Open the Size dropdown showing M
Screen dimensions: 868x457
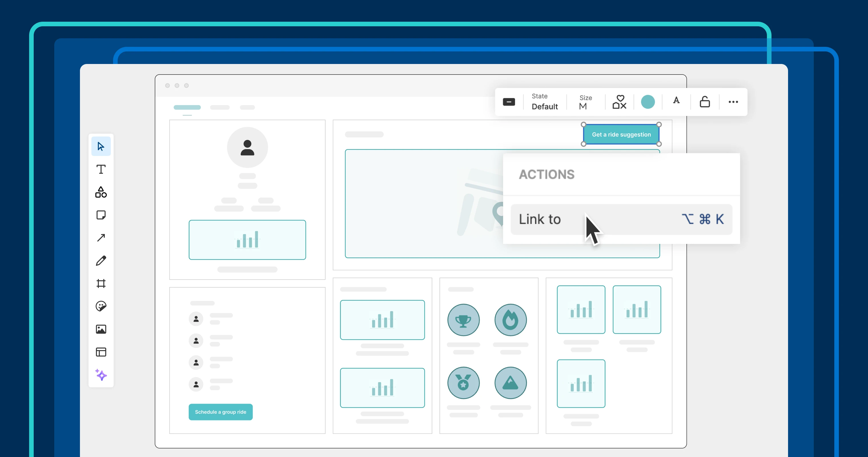585,102
